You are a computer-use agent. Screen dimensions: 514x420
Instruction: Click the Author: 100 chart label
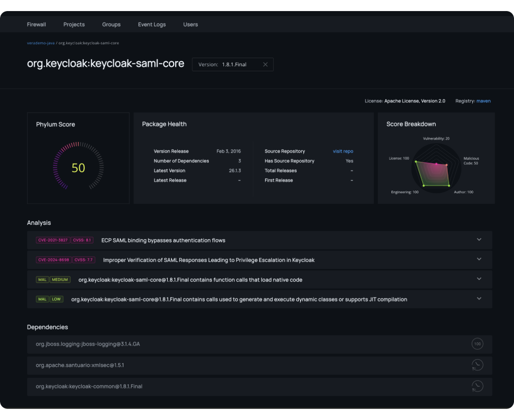pos(463,192)
